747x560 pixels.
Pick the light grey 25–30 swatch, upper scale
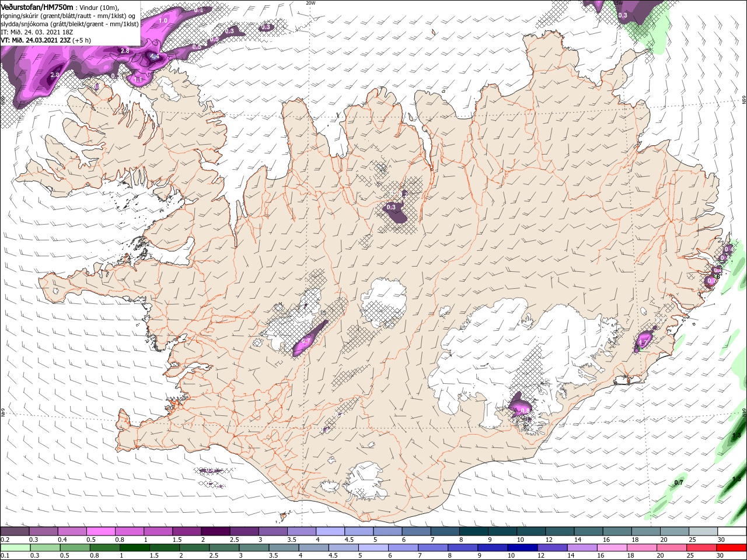coord(703,531)
